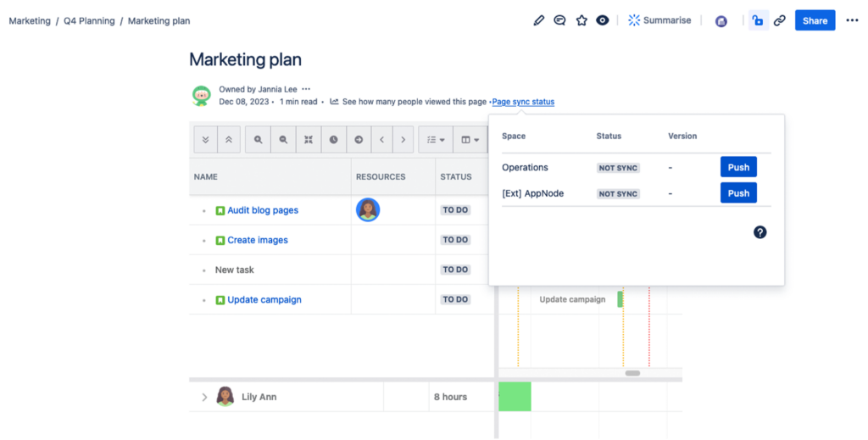Viewport: 868px width, 440px height.
Task: Copy link with the chain icon
Action: [780, 20]
